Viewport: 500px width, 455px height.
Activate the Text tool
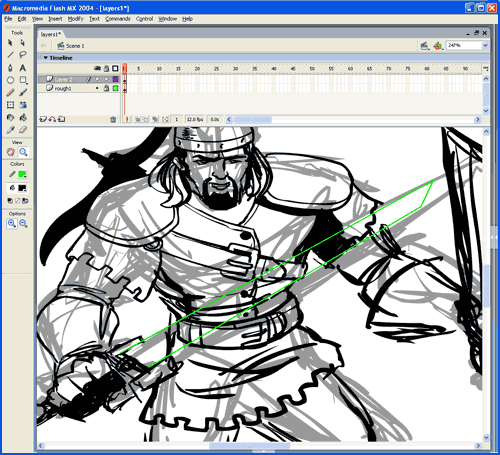click(23, 68)
